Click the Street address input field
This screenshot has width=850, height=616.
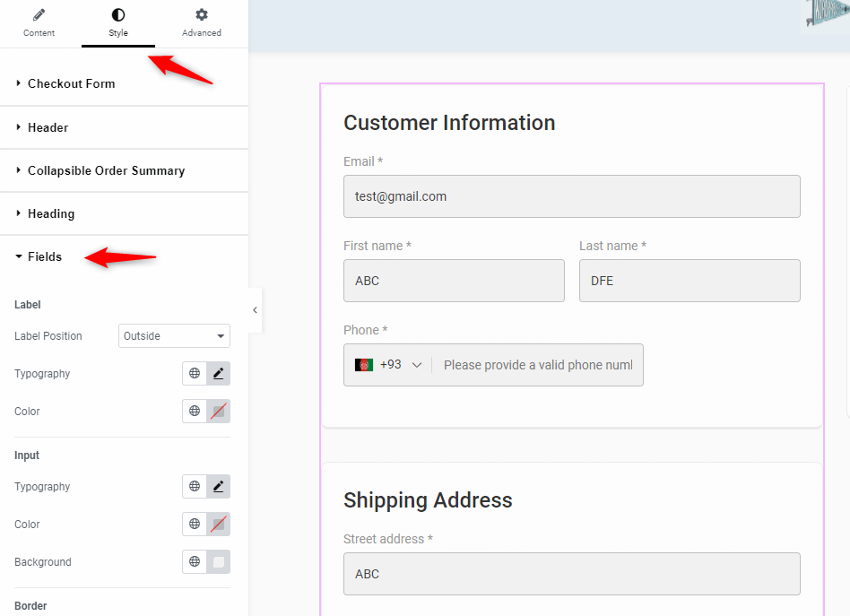(572, 574)
